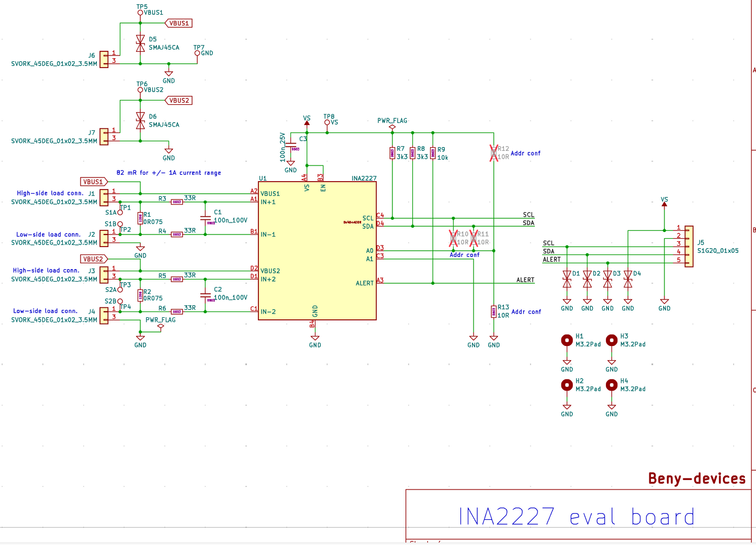This screenshot has width=756, height=545.
Task: Click VBUS1 global label near D5
Action: coord(178,23)
